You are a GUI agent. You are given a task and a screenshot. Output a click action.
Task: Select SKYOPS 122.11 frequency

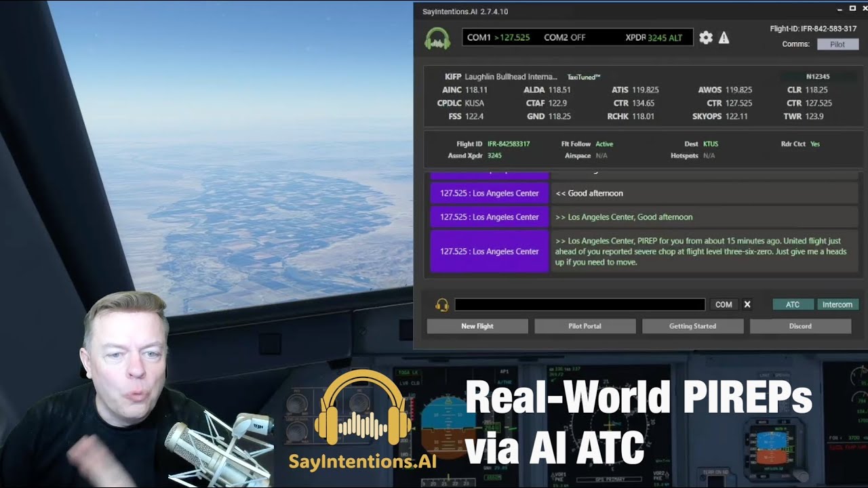(720, 117)
